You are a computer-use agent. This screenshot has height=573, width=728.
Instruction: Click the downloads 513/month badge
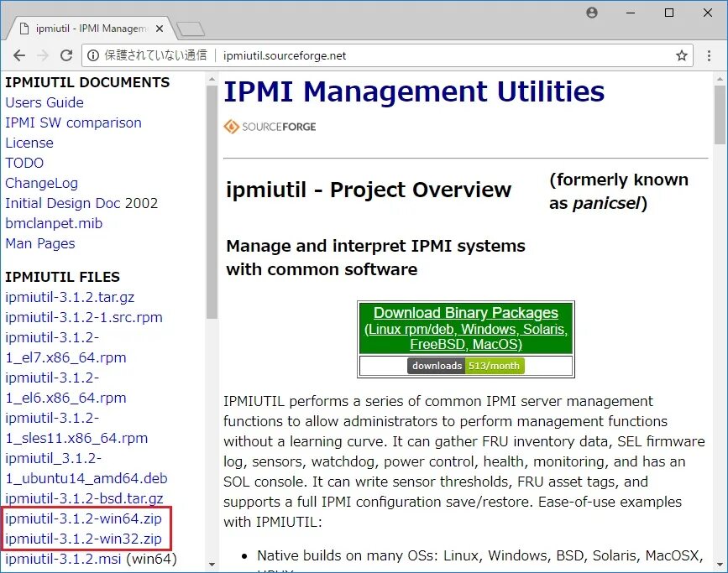point(466,366)
